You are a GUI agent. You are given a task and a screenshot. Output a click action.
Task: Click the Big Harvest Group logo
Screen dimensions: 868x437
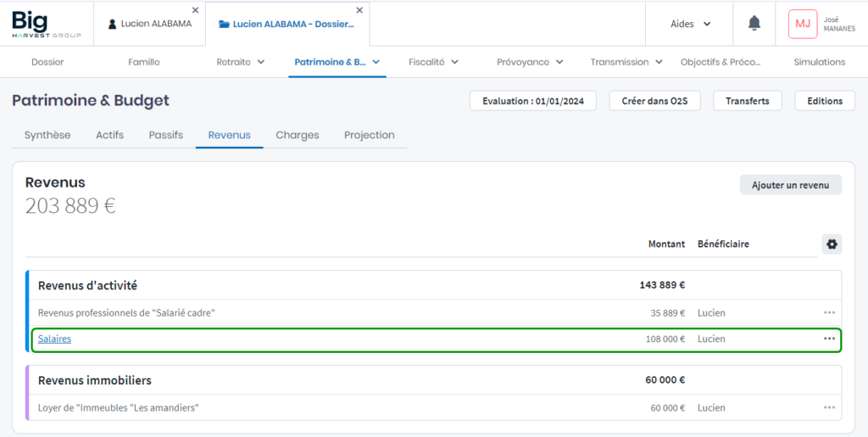click(47, 24)
